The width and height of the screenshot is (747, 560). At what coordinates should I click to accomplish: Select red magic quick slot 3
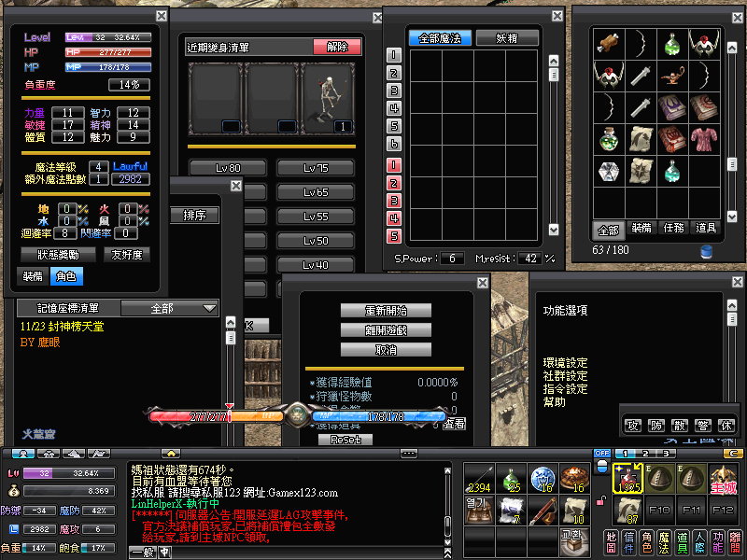pos(393,201)
